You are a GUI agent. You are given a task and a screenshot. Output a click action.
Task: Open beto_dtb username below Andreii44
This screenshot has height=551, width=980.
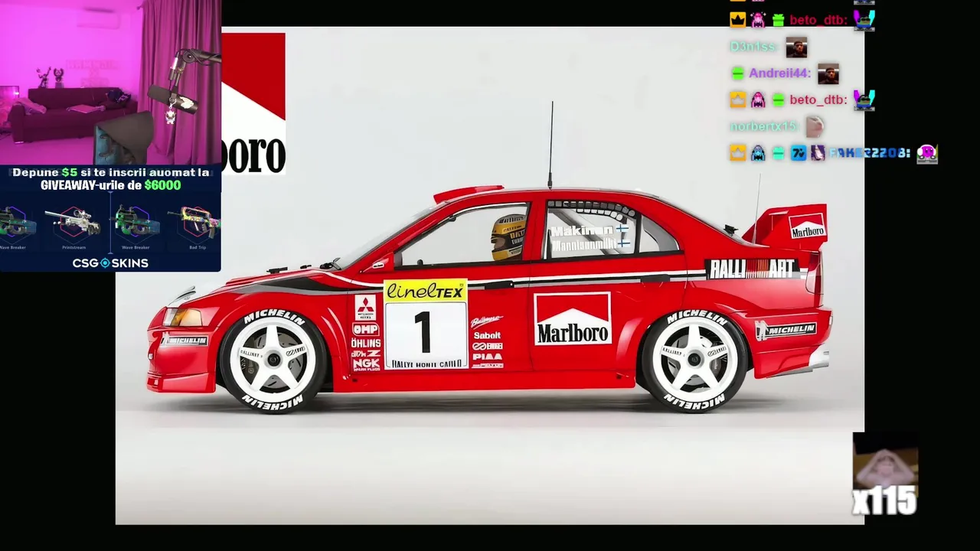818,99
